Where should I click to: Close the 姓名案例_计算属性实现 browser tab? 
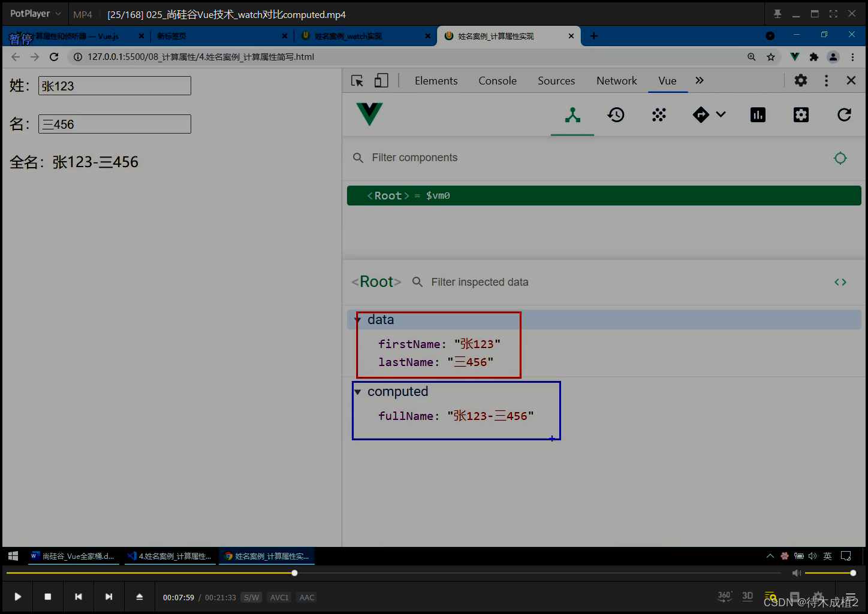(x=571, y=36)
